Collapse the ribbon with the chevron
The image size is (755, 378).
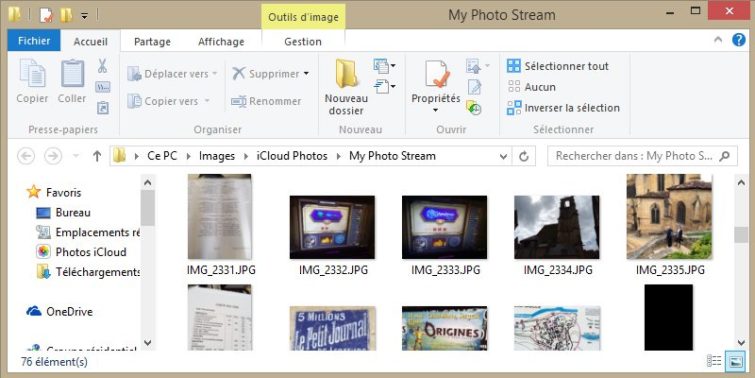[718, 39]
